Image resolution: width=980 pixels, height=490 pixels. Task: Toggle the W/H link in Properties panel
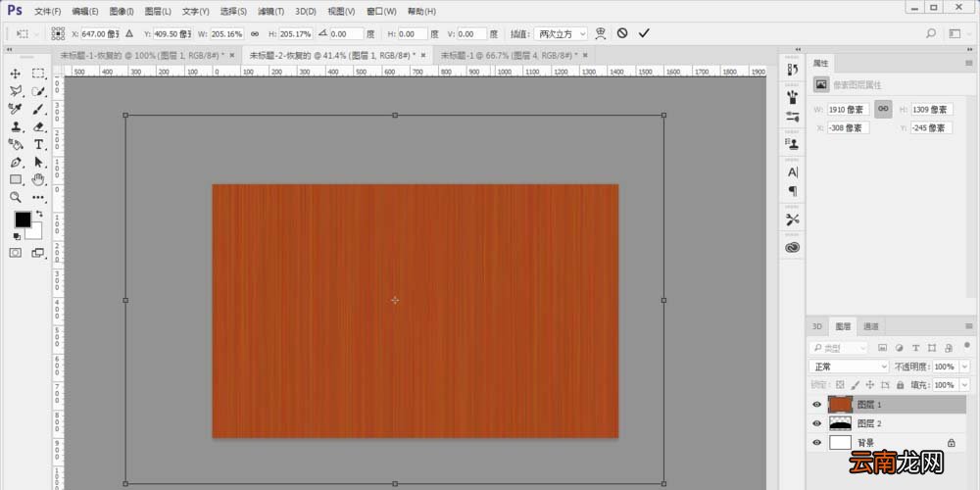(x=883, y=109)
